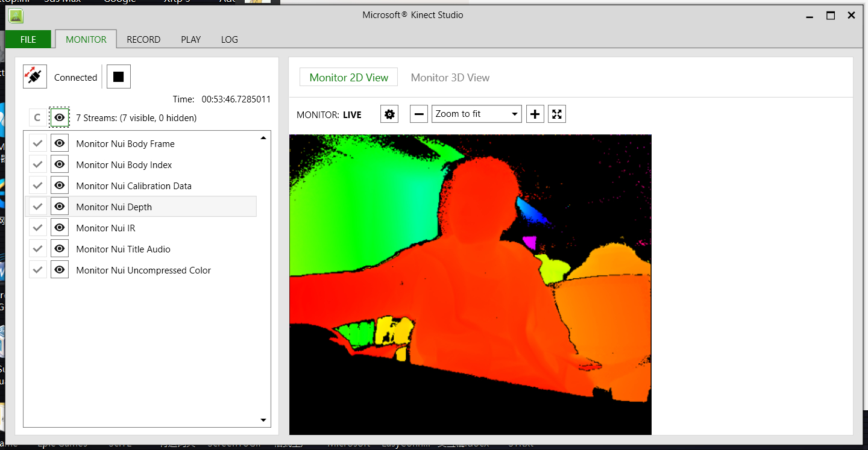Select the Monitor Nui Depth row text
This screenshot has height=450, width=868.
pos(114,207)
